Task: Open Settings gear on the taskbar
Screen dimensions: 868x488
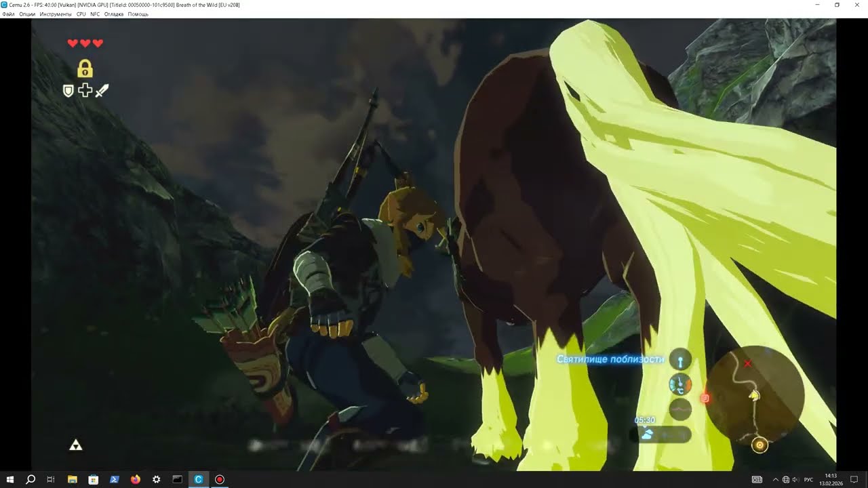Action: point(157,479)
